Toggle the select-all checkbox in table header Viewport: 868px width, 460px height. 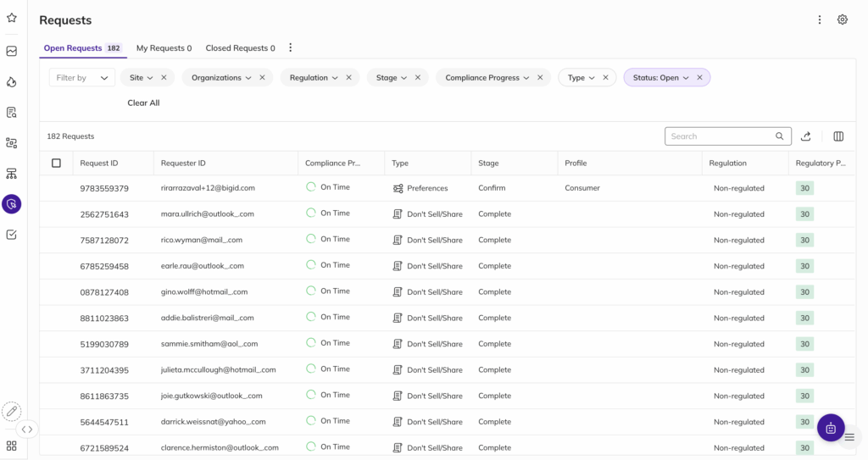click(56, 163)
